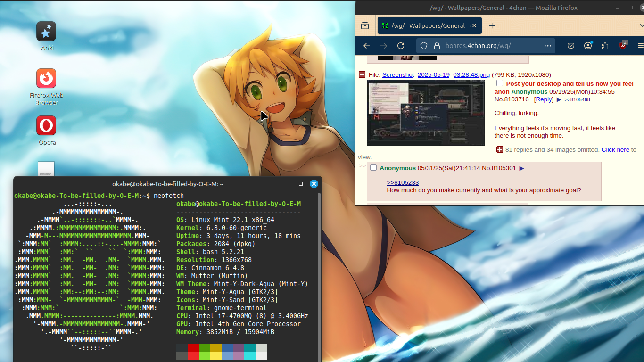The width and height of the screenshot is (644, 362).
Task: Close the terminal with blue X button
Action: [314, 184]
